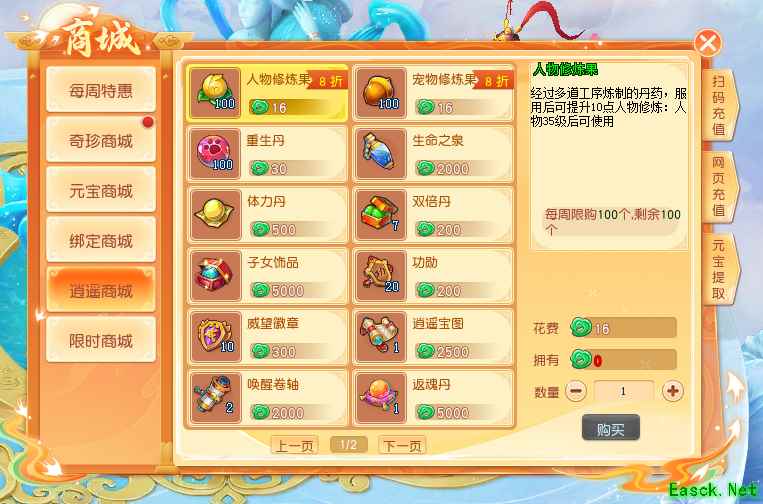Click the 购买 purchase button

point(611,428)
